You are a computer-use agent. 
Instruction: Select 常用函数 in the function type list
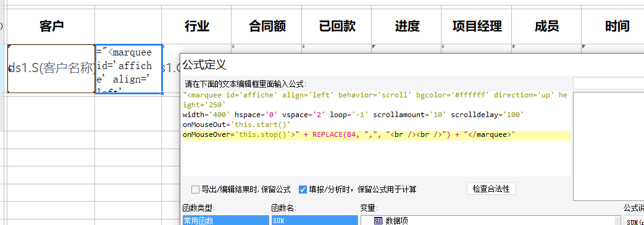tap(226, 221)
